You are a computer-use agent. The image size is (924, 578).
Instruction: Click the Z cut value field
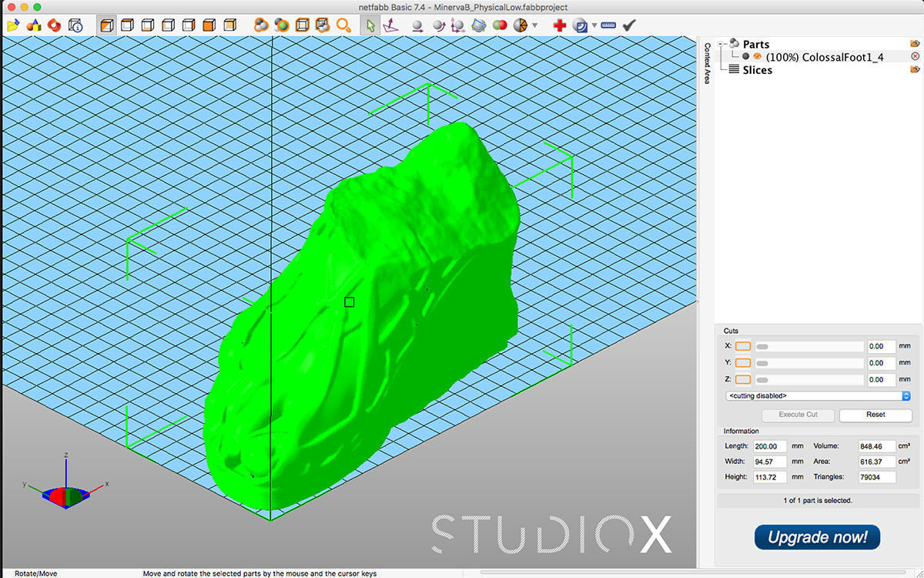[x=882, y=379]
